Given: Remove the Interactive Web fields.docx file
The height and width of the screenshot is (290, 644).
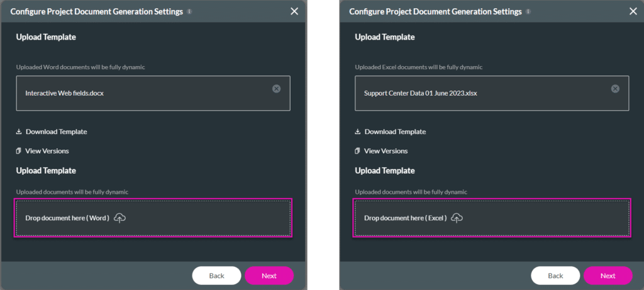Looking at the screenshot, I should pyautogui.click(x=277, y=88).
